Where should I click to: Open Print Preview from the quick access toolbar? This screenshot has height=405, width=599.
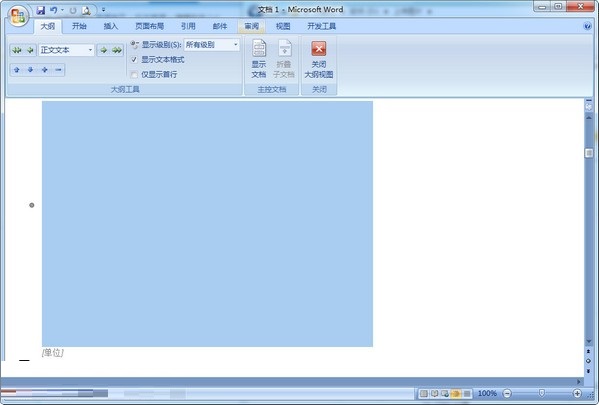[86, 11]
